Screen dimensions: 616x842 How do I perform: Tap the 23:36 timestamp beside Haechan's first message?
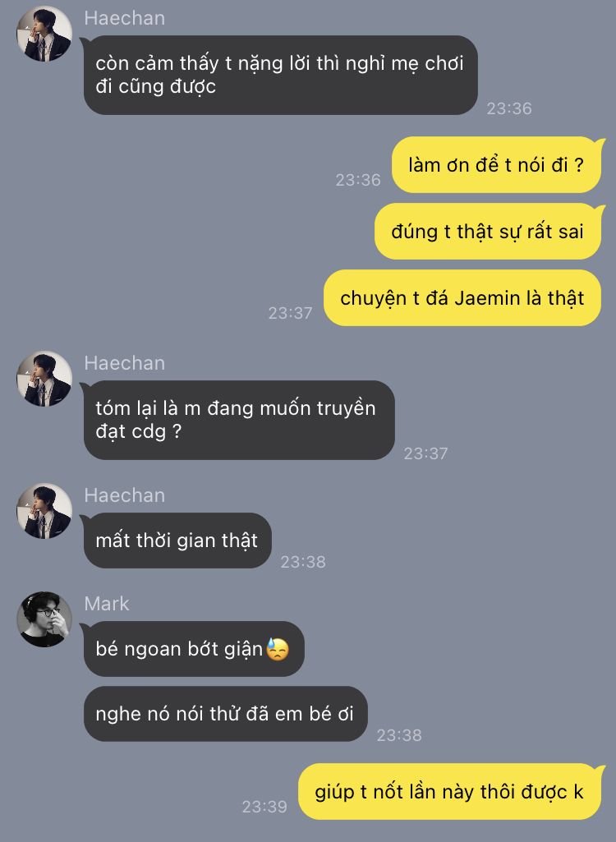point(509,108)
